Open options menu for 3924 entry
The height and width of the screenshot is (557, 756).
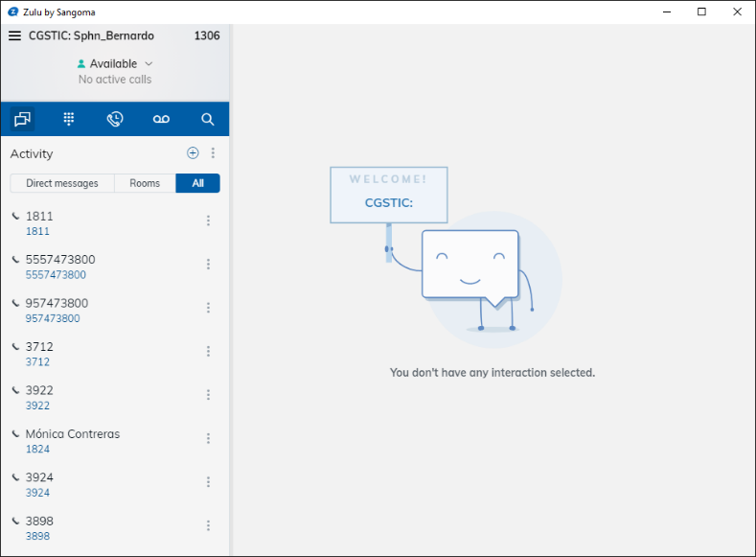[208, 482]
